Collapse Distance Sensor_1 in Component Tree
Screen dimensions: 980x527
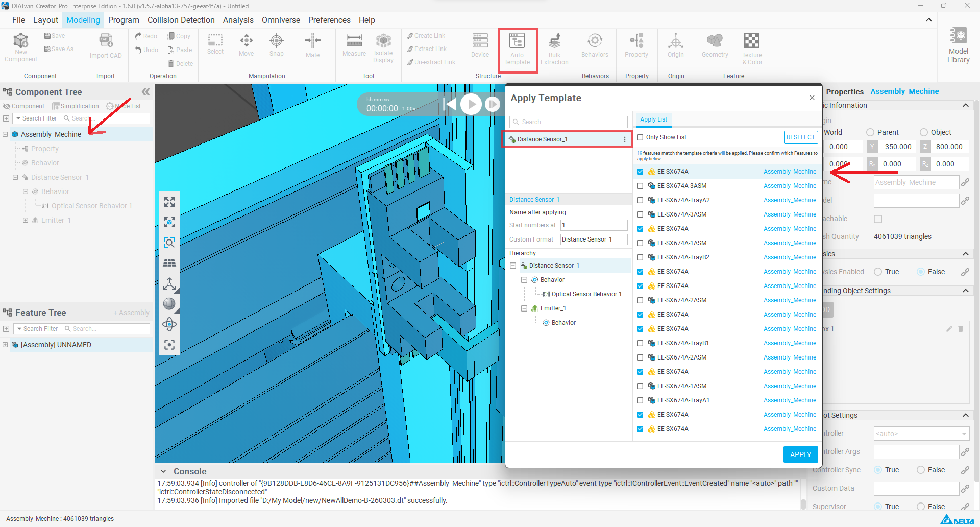[x=15, y=177]
